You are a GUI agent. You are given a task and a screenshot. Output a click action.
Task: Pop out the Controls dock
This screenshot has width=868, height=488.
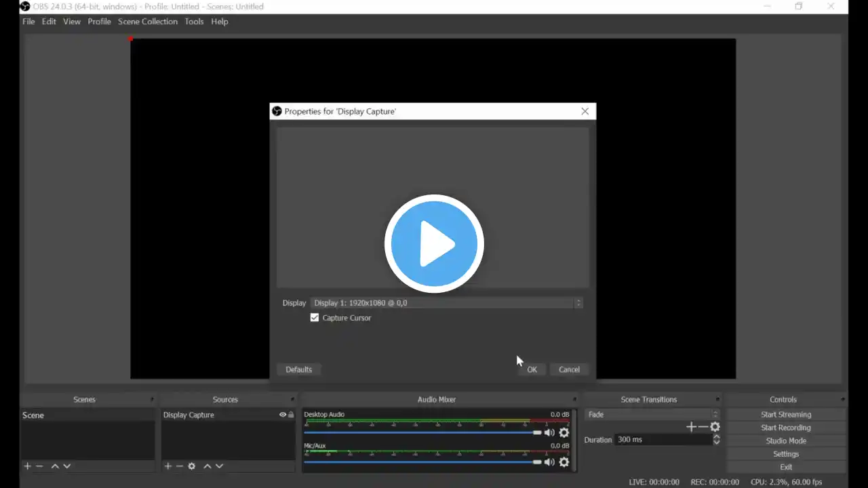(843, 399)
